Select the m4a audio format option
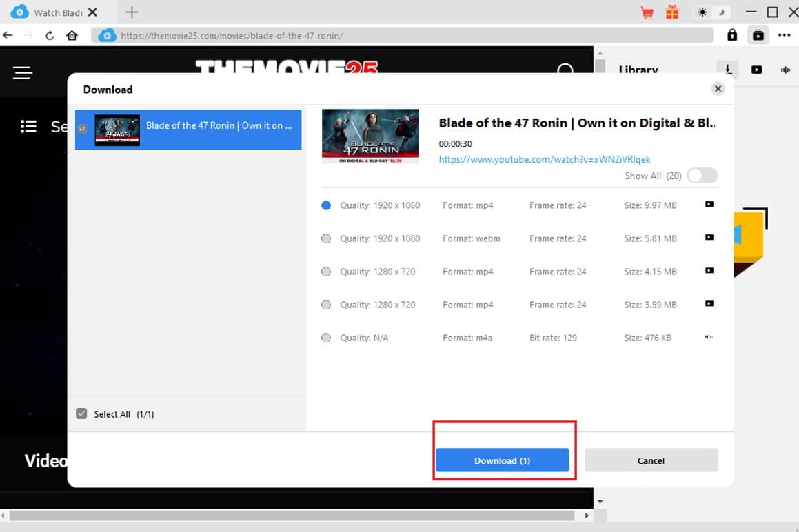 coord(326,338)
